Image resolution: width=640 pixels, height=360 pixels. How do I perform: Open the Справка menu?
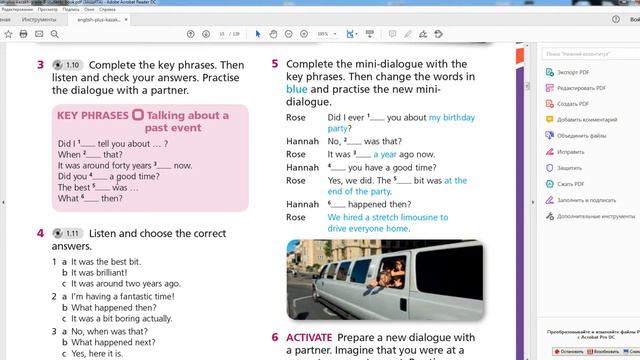(107, 9)
